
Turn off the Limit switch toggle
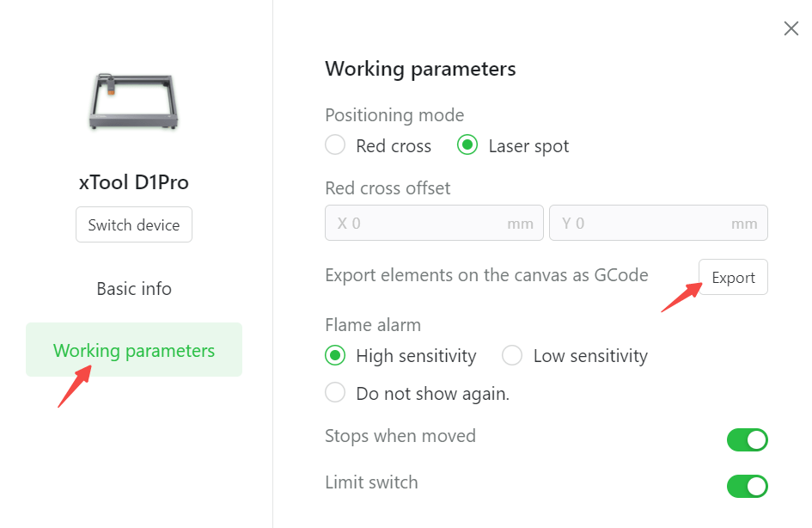pos(747,487)
